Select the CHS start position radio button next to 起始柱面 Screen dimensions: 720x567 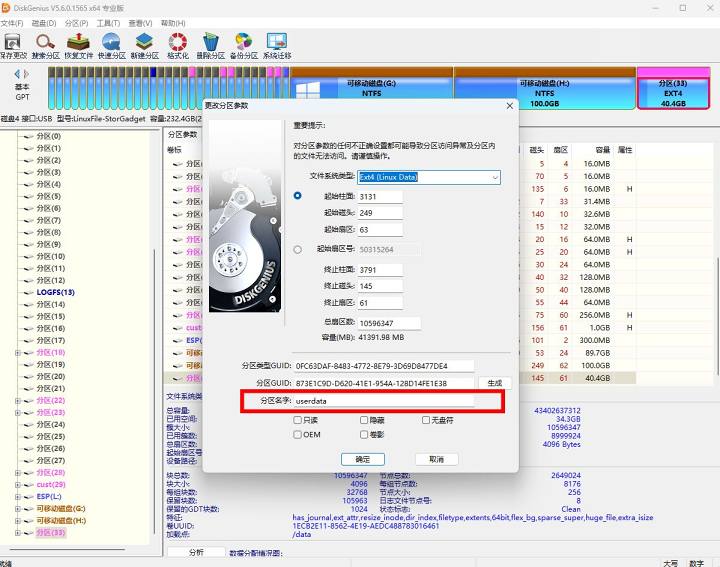298,196
